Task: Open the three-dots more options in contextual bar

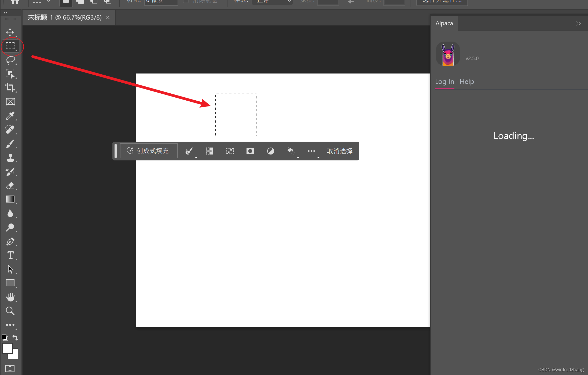Action: point(311,151)
